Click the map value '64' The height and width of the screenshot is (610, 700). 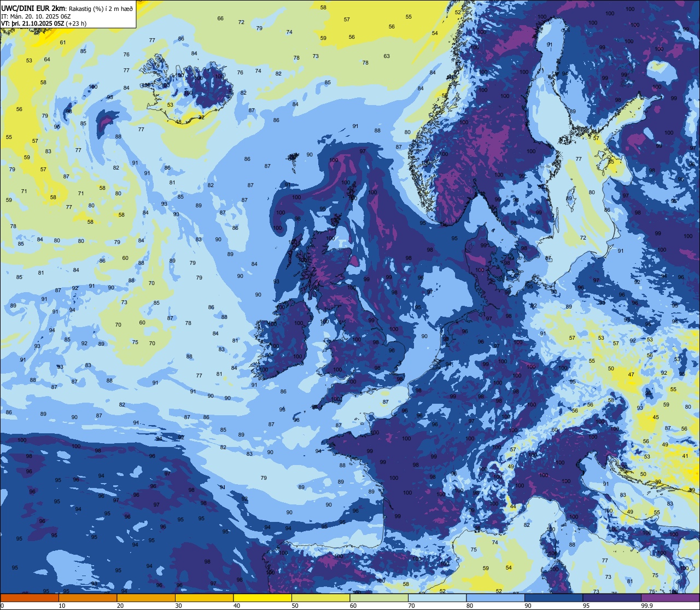pos(47,60)
